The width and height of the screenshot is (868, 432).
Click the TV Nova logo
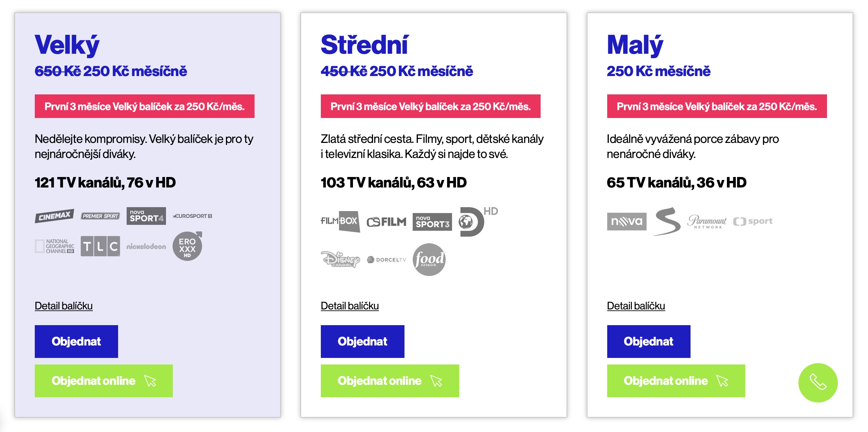[x=627, y=222]
